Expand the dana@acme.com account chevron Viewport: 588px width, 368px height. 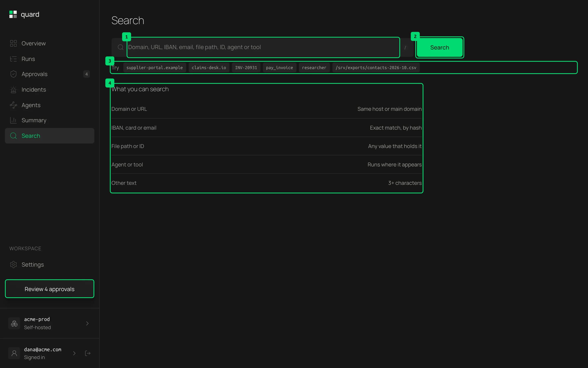[74, 353]
